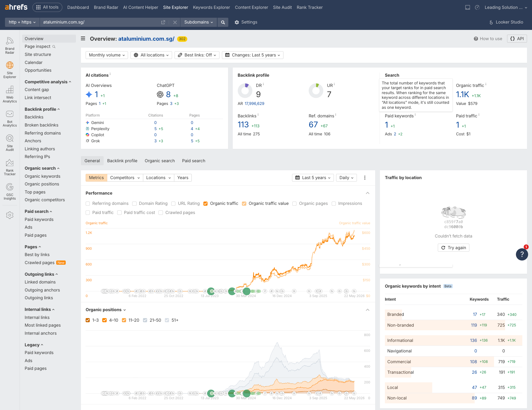The width and height of the screenshot is (532, 410).
Task: Open Keywords Explorer in top menu
Action: [211, 7]
